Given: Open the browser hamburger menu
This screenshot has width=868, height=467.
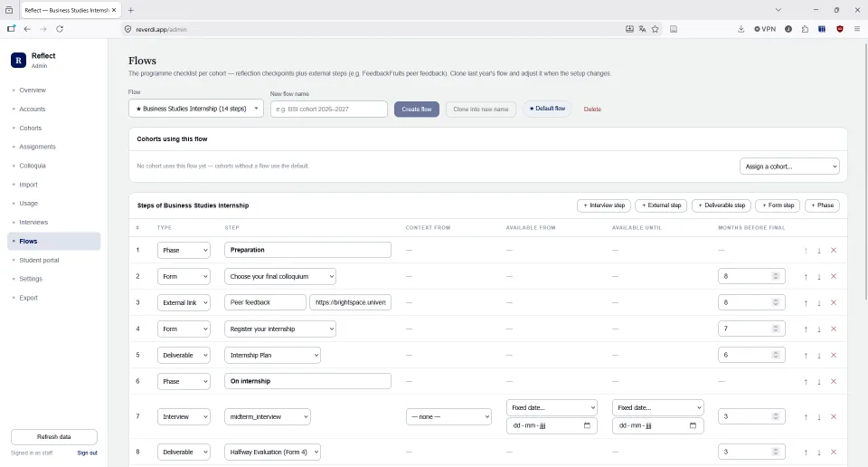Looking at the screenshot, I should [857, 29].
